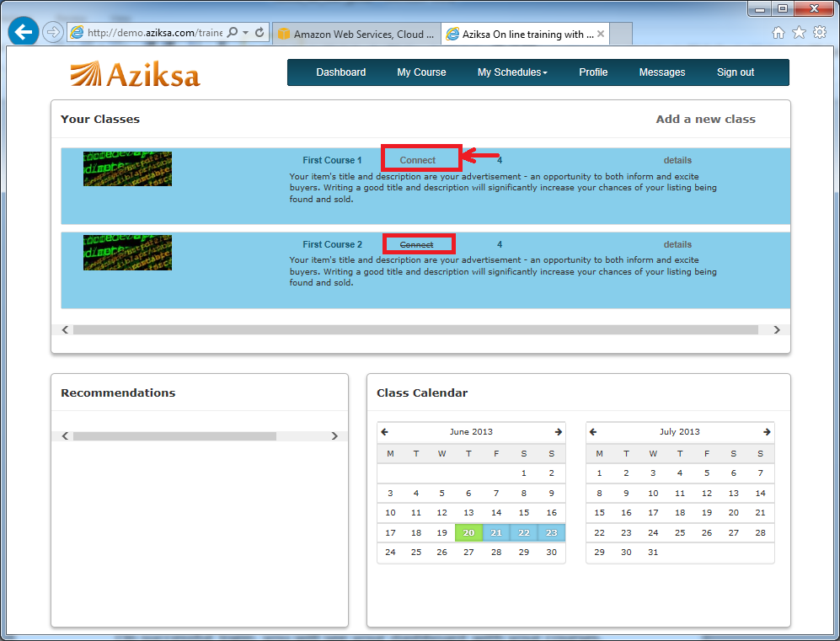Click the search magnifier in address bar
The image size is (840, 641).
tap(232, 33)
